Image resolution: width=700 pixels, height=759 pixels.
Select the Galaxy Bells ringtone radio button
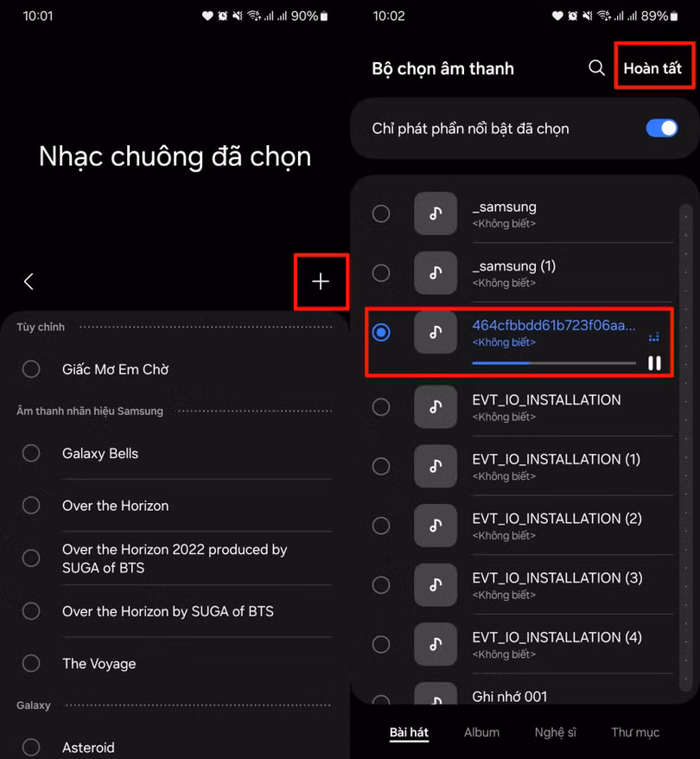tap(31, 453)
